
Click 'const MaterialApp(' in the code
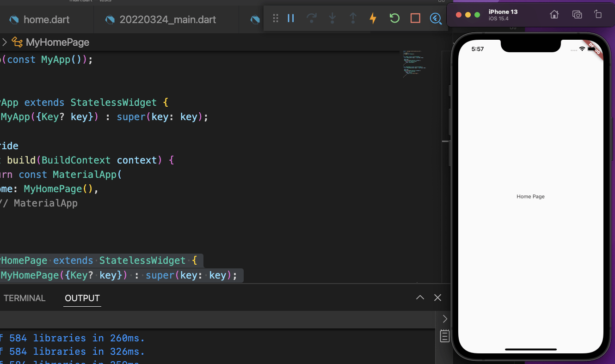(x=70, y=175)
